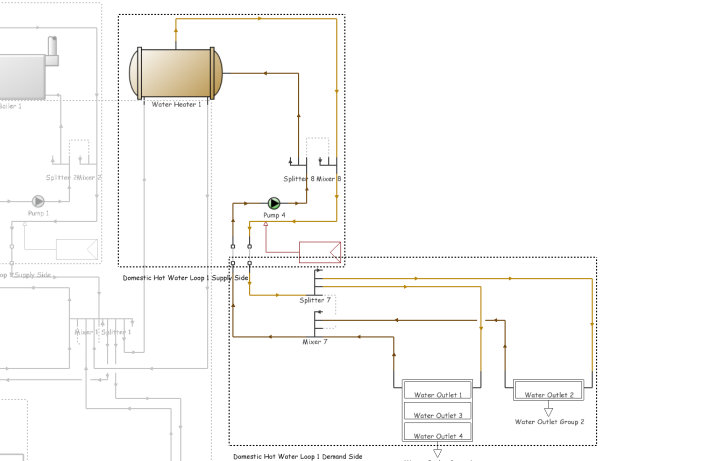
Task: Select the Water Heater 1 tank
Action: [176, 73]
